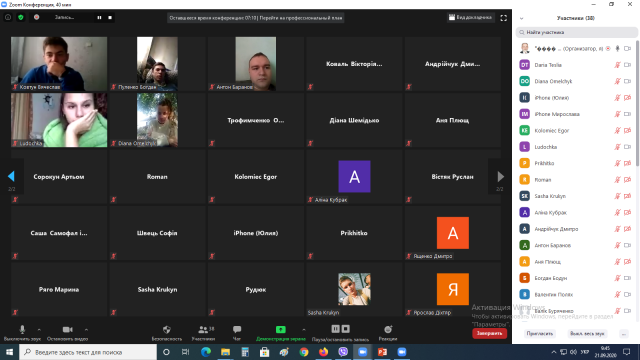The height and width of the screenshot is (360, 640).
Task: Go to next gallery page arrow
Action: [x=500, y=176]
